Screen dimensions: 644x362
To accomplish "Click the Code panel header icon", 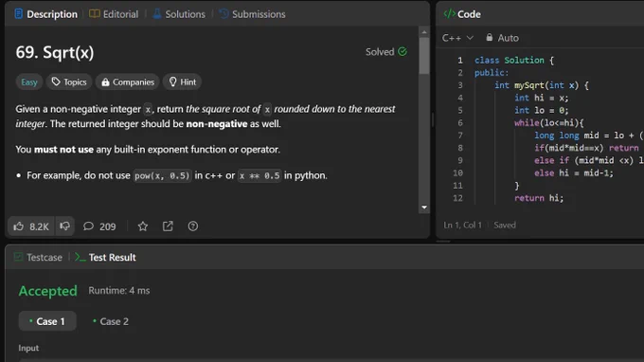I will pyautogui.click(x=449, y=14).
